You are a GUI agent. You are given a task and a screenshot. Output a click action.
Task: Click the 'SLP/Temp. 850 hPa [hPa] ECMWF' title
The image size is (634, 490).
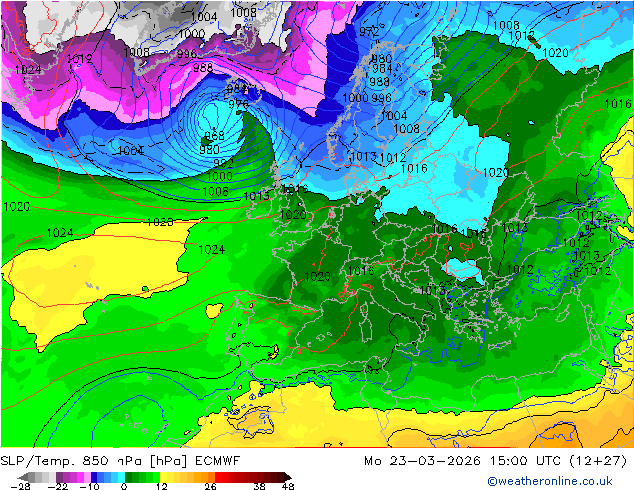[120, 461]
